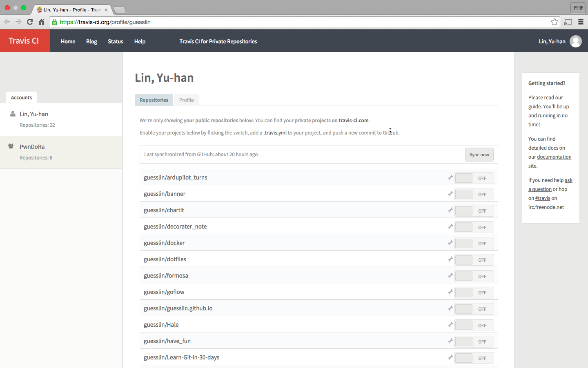Click the user avatar in the header
The image size is (588, 368).
tap(576, 41)
